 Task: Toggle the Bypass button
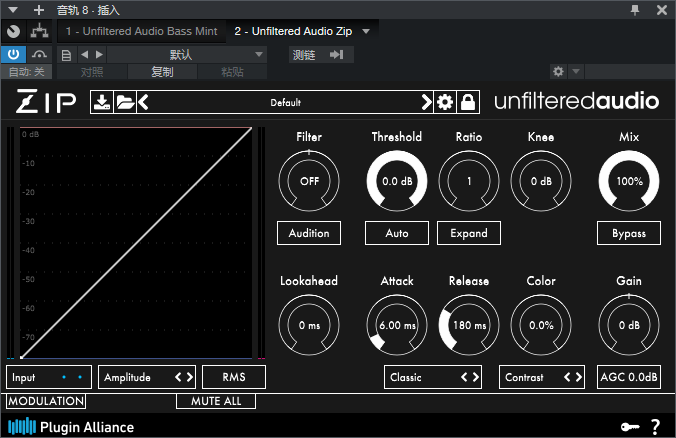(629, 233)
